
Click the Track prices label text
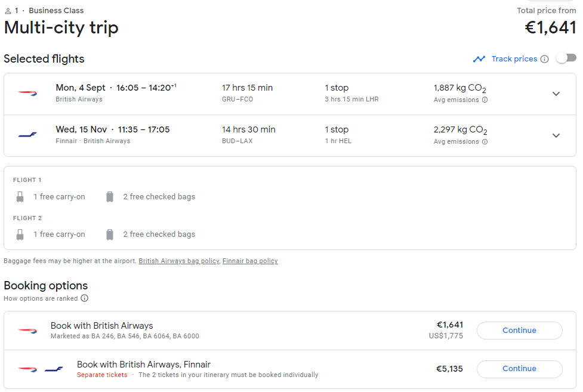point(514,58)
